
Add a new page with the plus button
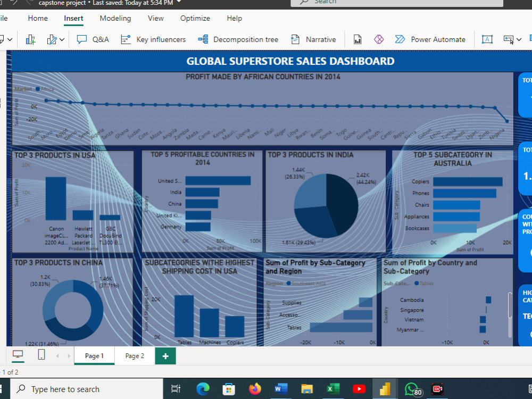(165, 356)
